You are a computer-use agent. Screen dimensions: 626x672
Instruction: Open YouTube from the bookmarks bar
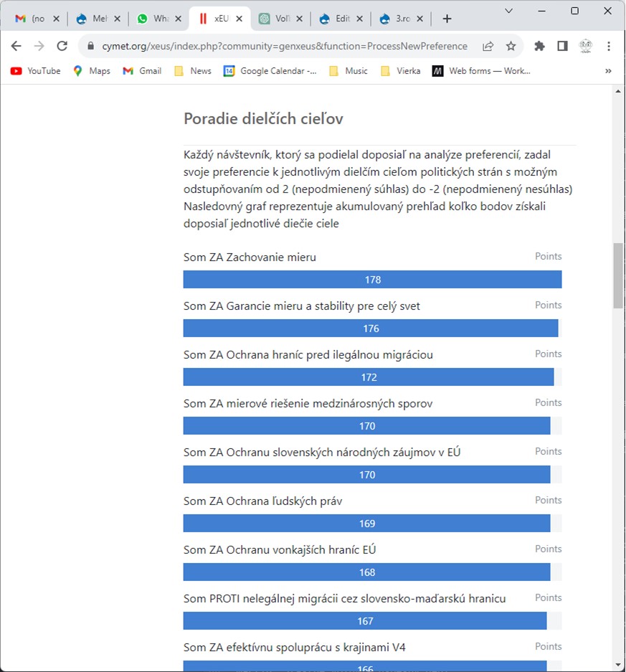click(34, 71)
